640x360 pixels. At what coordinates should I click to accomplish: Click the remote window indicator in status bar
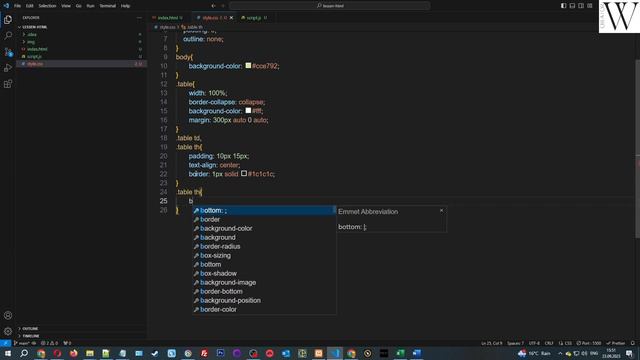click(x=5, y=343)
